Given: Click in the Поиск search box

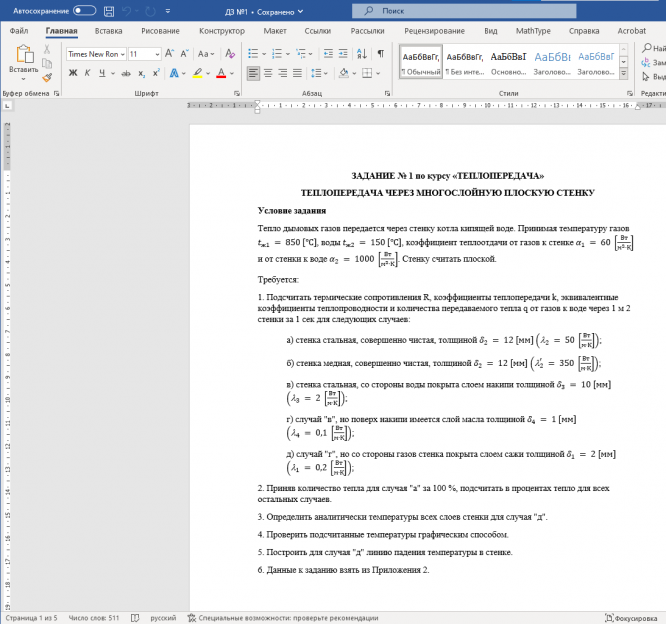Looking at the screenshot, I should tap(464, 11).
